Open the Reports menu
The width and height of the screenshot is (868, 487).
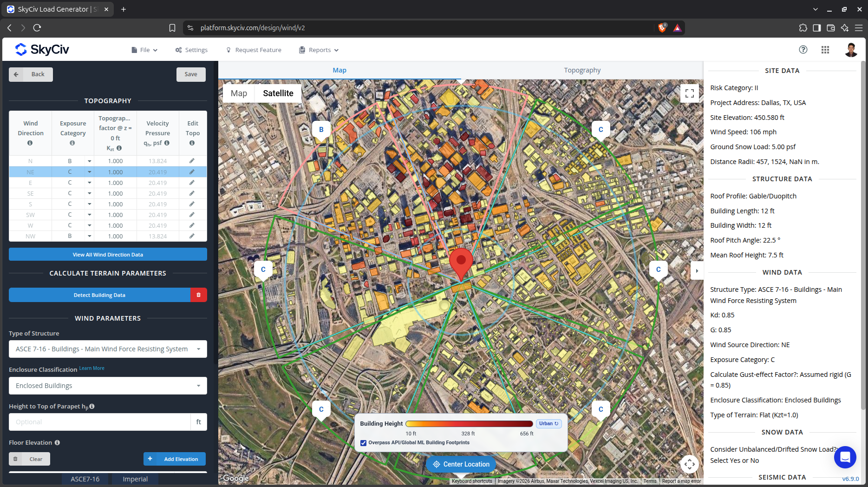click(319, 50)
